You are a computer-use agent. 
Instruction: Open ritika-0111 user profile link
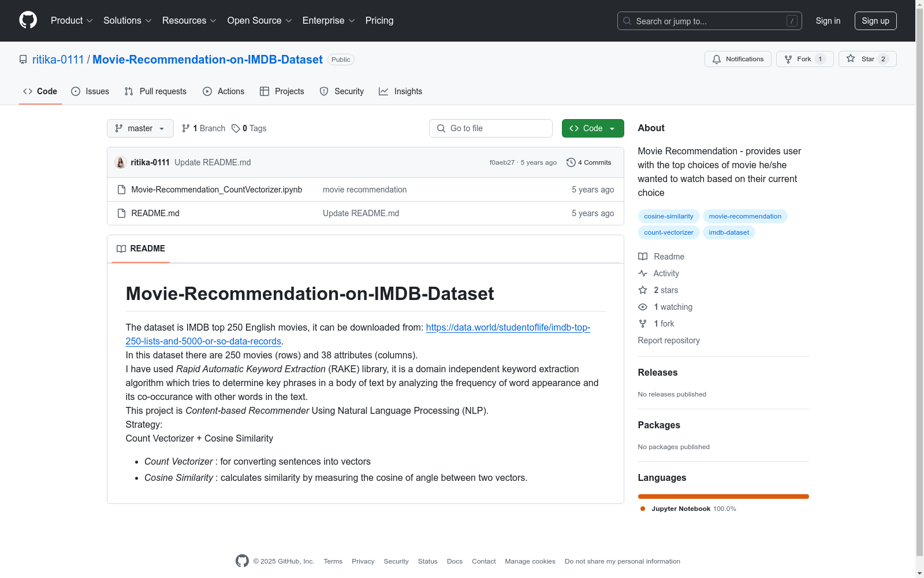58,60
